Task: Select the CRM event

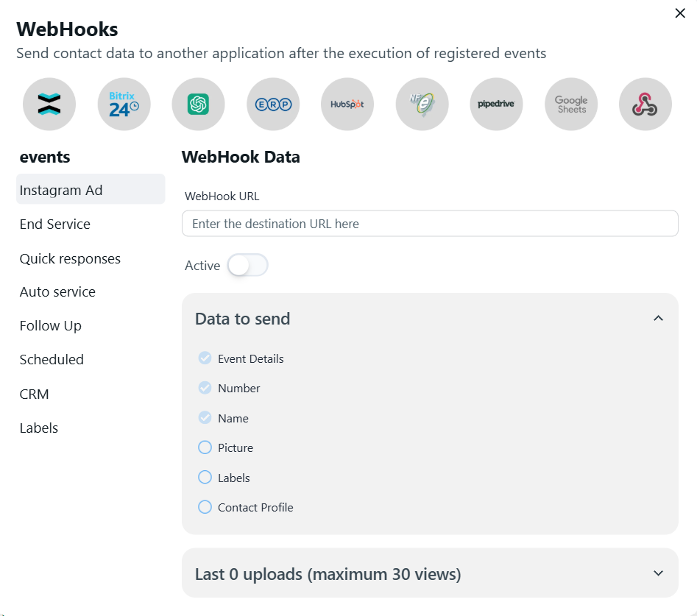Action: 35,394
